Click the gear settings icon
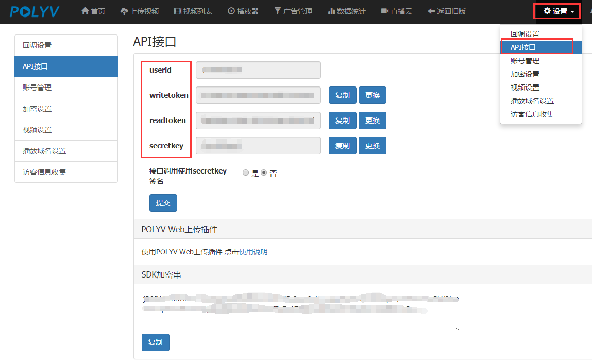The height and width of the screenshot is (364, 592). click(547, 11)
